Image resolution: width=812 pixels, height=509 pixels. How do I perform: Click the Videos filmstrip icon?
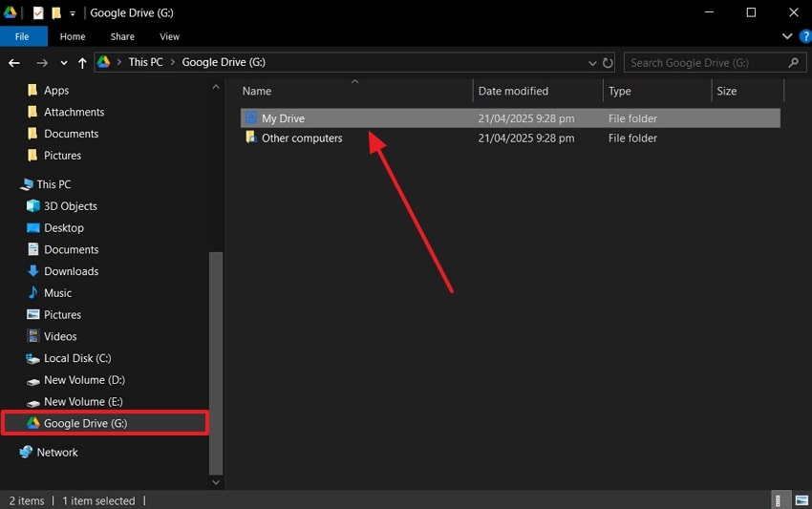(33, 336)
